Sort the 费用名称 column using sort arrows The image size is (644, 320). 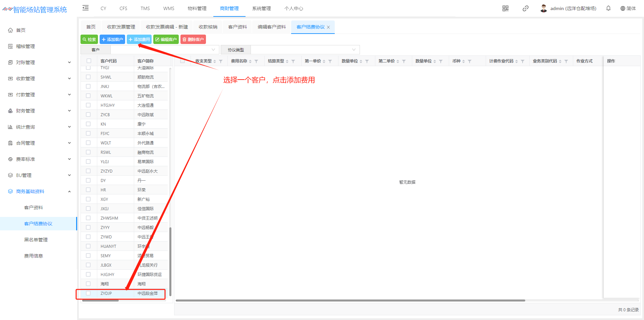pyautogui.click(x=250, y=61)
